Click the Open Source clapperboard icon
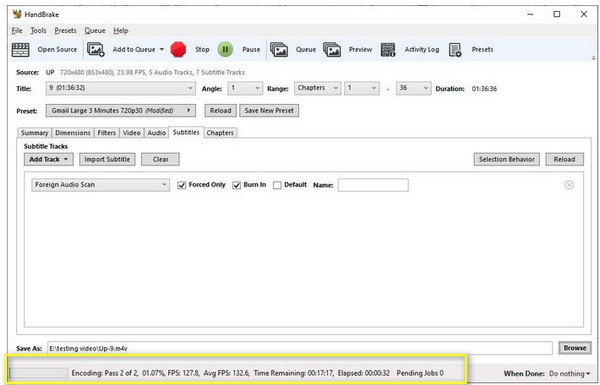600x385 pixels. coord(21,50)
